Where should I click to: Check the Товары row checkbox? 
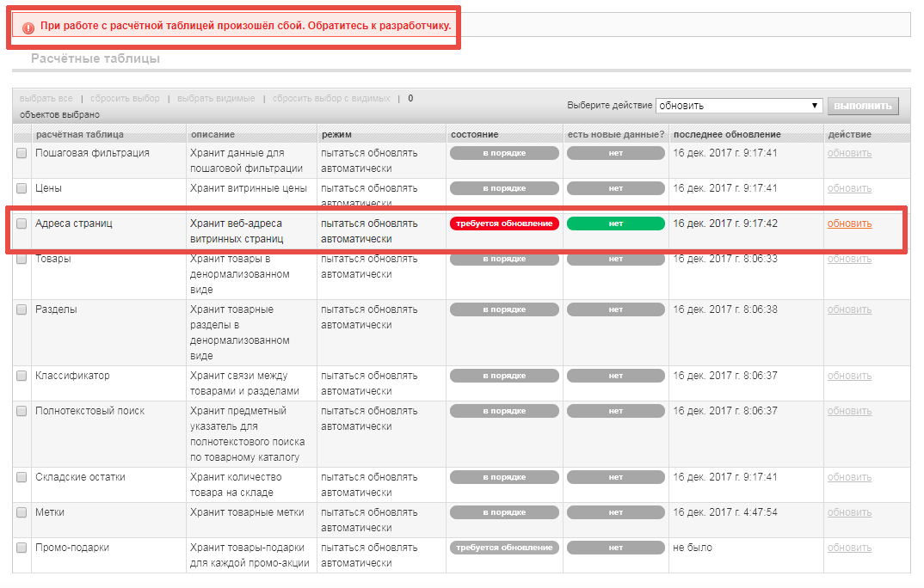[22, 259]
